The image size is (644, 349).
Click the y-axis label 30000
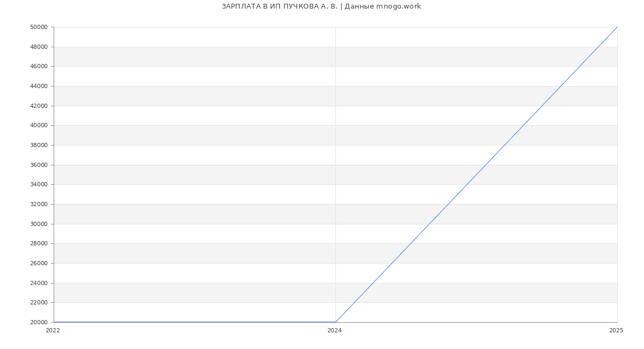click(x=39, y=224)
